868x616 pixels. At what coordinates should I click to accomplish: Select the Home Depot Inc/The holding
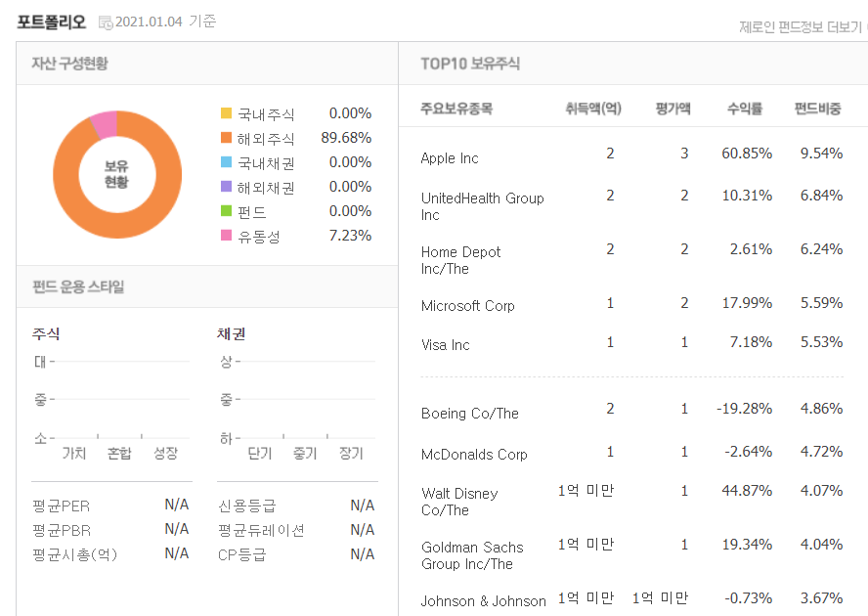tap(460, 260)
